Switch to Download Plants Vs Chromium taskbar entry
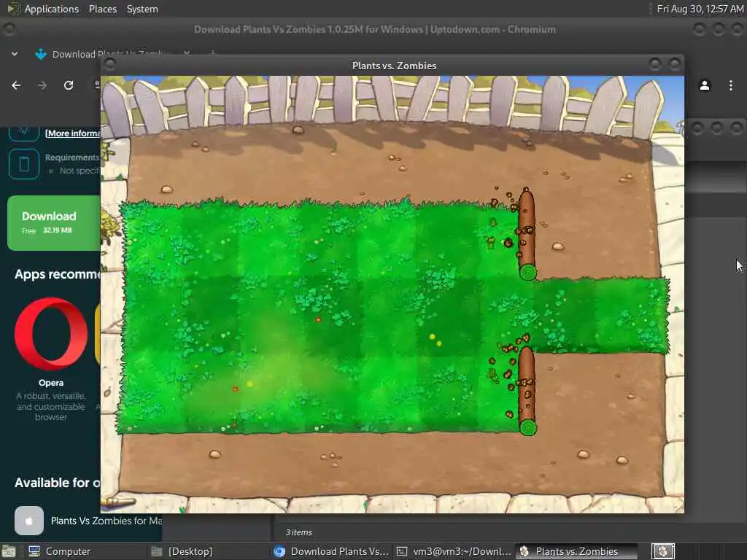The image size is (747, 560). [332, 551]
